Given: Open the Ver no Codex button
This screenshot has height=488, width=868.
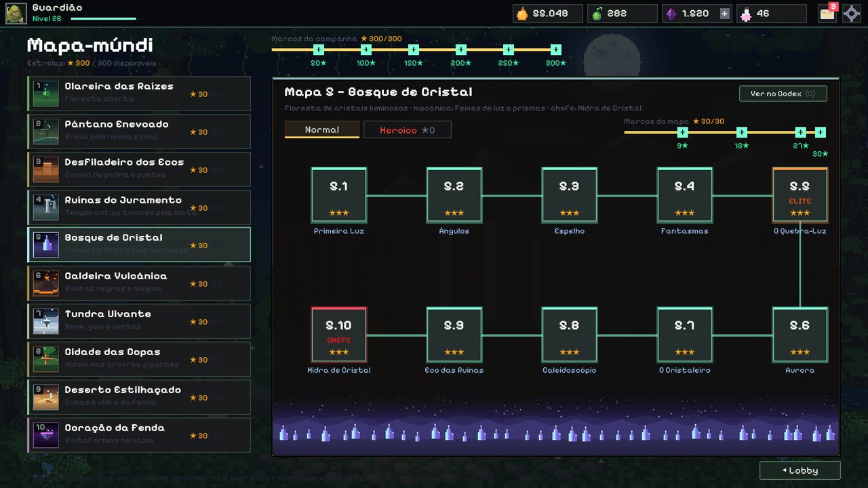Looking at the screenshot, I should coord(783,94).
